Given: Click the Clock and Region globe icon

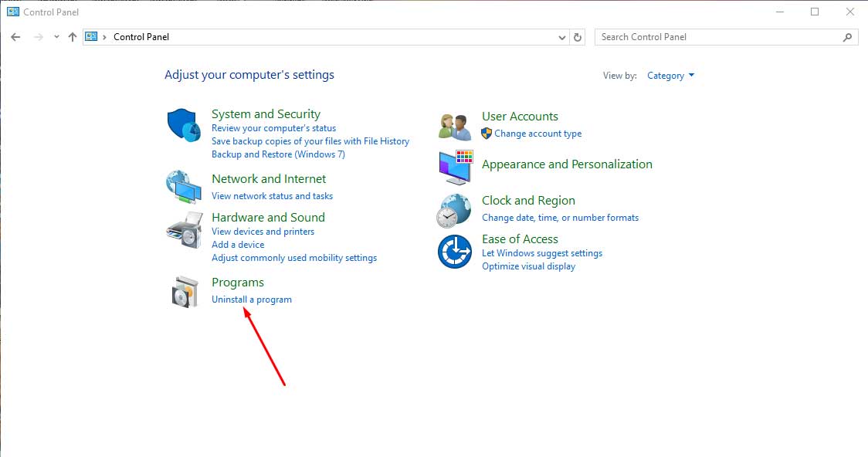Looking at the screenshot, I should (x=454, y=210).
